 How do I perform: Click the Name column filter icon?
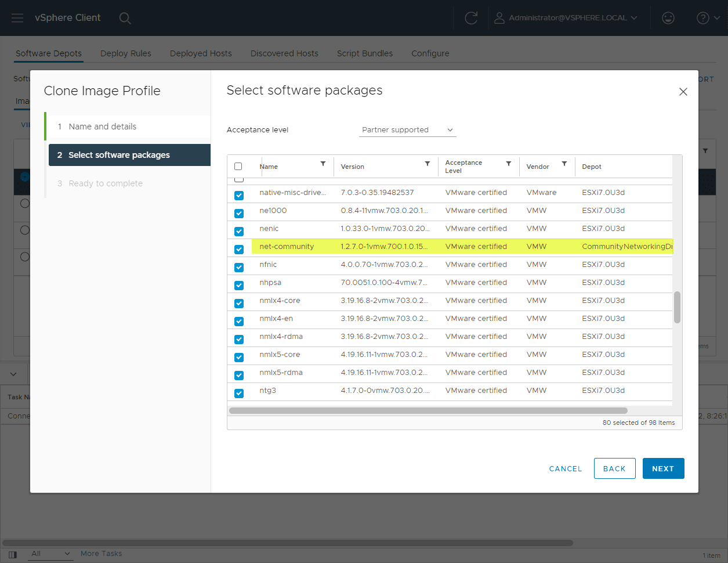tap(323, 164)
